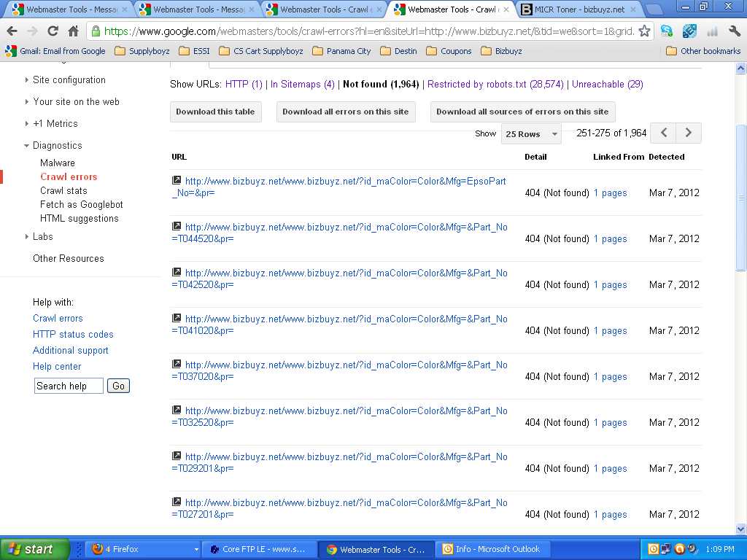Open the Supplyboyz bookmark folder
747x560 pixels.
pos(142,51)
